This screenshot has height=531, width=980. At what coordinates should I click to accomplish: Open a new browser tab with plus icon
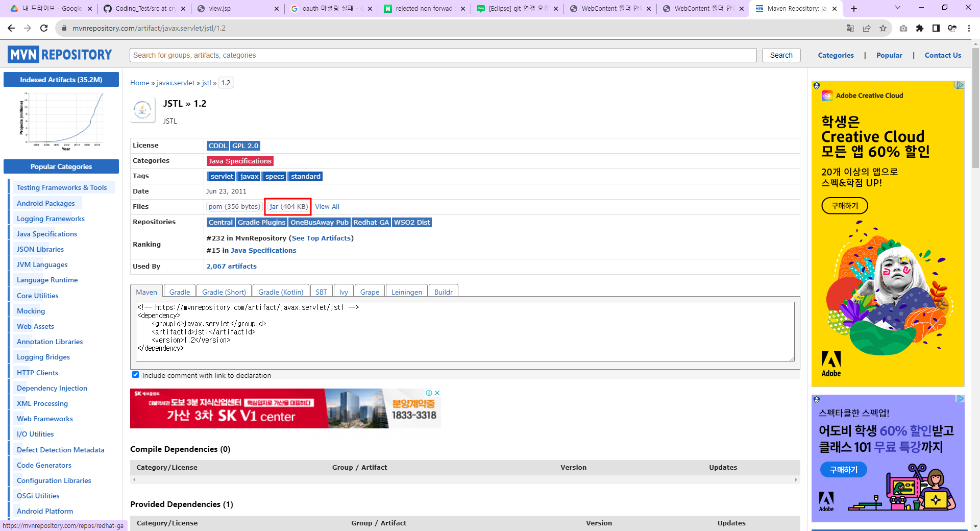854,9
